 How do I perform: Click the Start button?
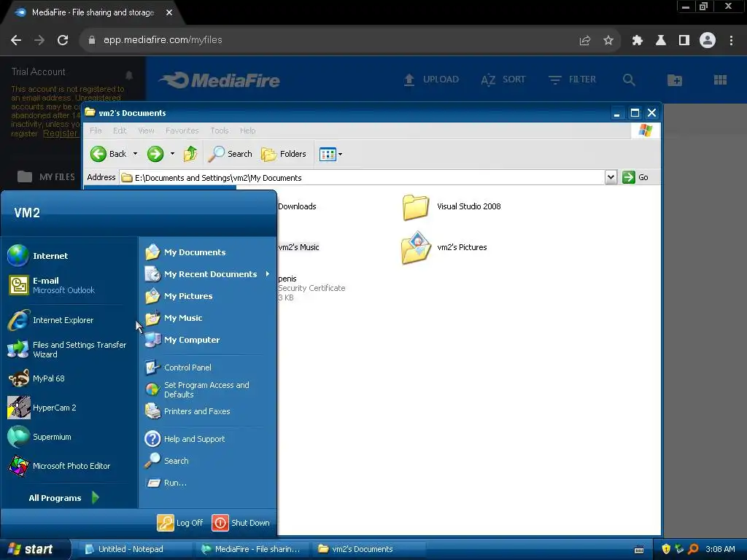[x=34, y=549]
